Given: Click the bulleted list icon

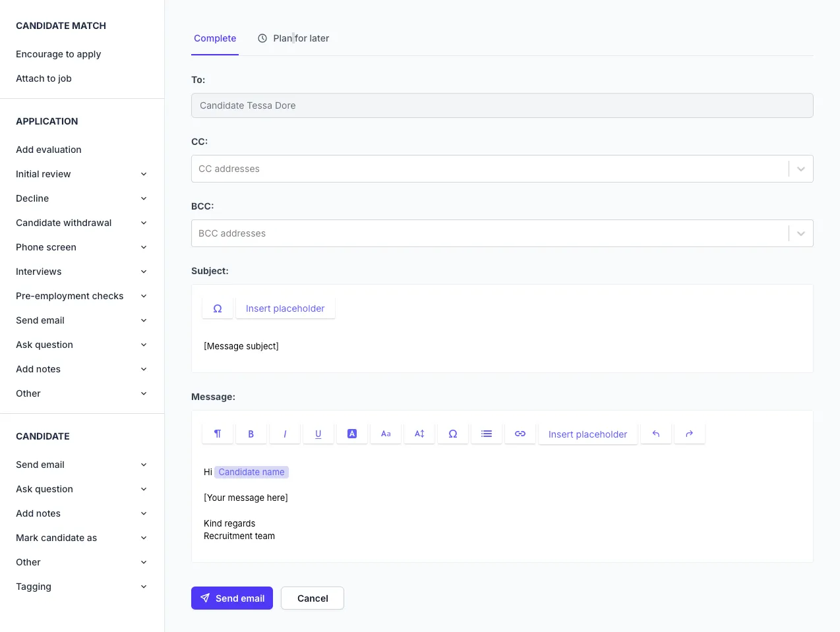Looking at the screenshot, I should (x=487, y=434).
